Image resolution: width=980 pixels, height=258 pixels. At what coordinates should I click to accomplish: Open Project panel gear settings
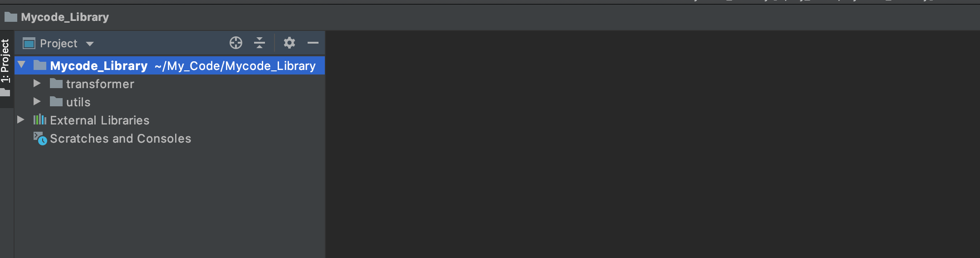(289, 43)
